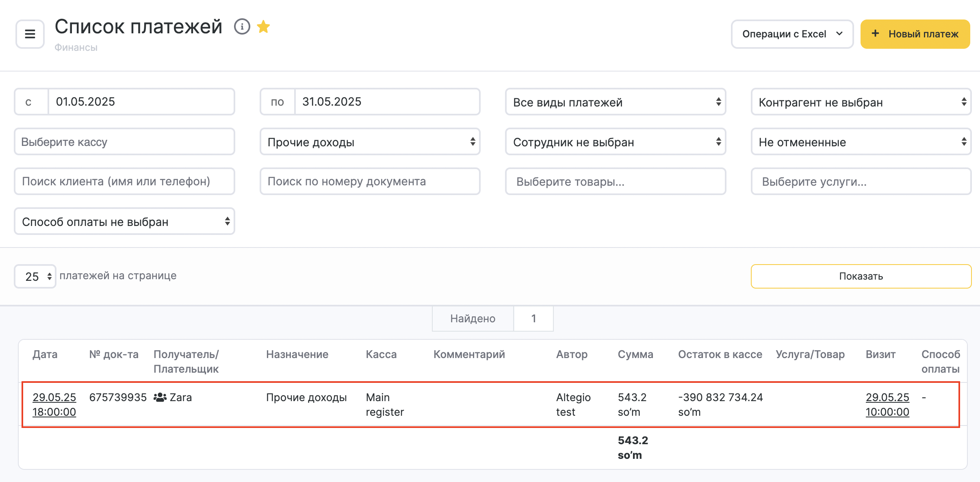Click plus icon on Новый платеж button
Image resolution: width=980 pixels, height=482 pixels.
pos(876,34)
